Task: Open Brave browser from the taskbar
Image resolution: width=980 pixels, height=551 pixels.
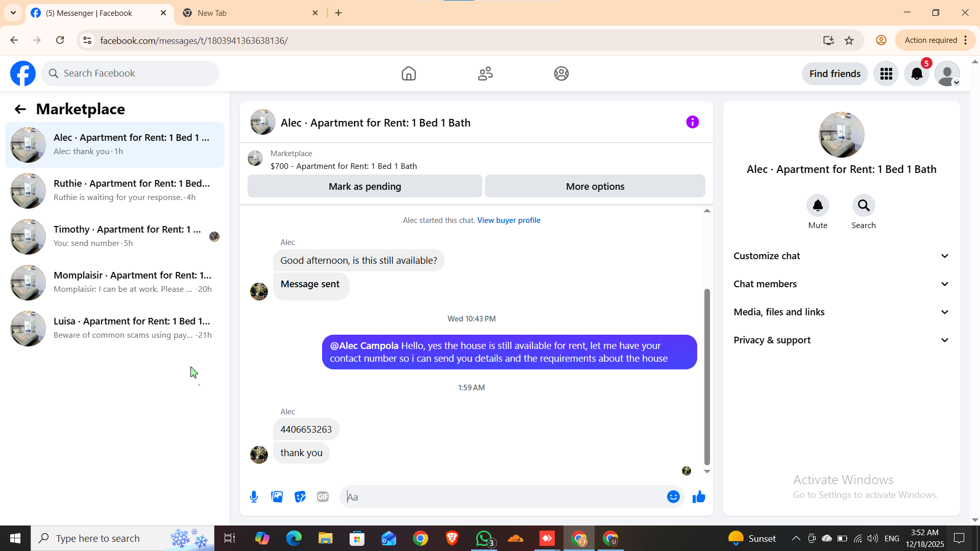Action: (452, 538)
